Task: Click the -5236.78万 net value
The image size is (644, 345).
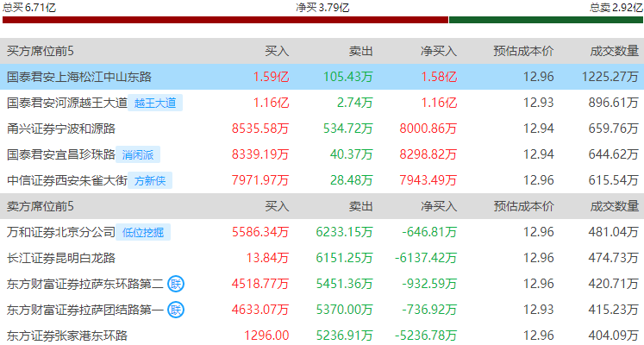Action: [x=426, y=336]
